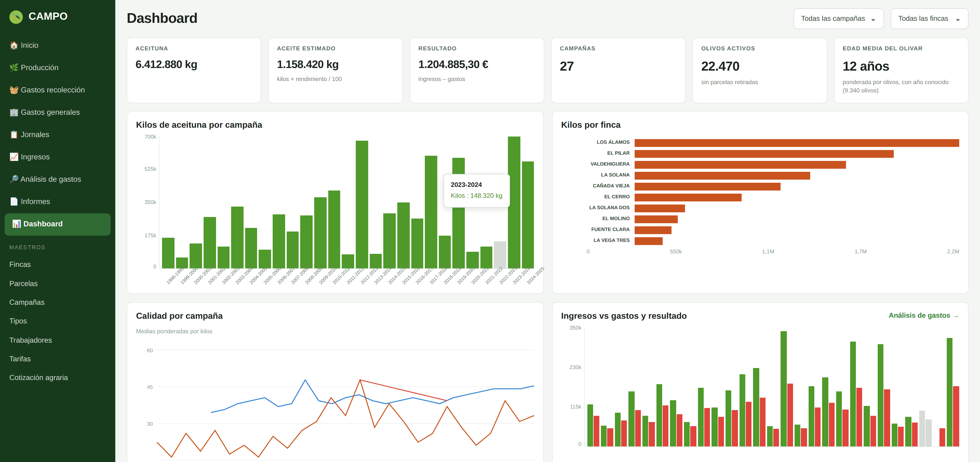Click the magnifier icon beside Análisis de gastos
980x462 pixels.
14,179
